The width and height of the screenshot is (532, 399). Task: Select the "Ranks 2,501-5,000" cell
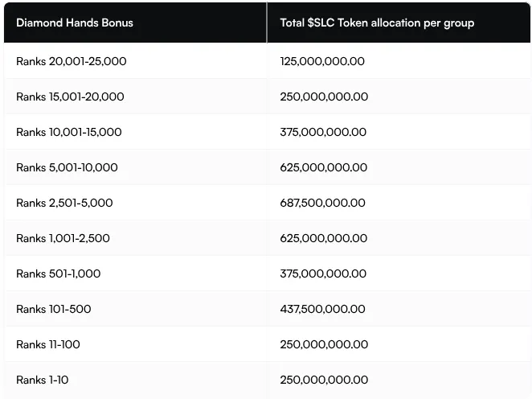coord(64,203)
